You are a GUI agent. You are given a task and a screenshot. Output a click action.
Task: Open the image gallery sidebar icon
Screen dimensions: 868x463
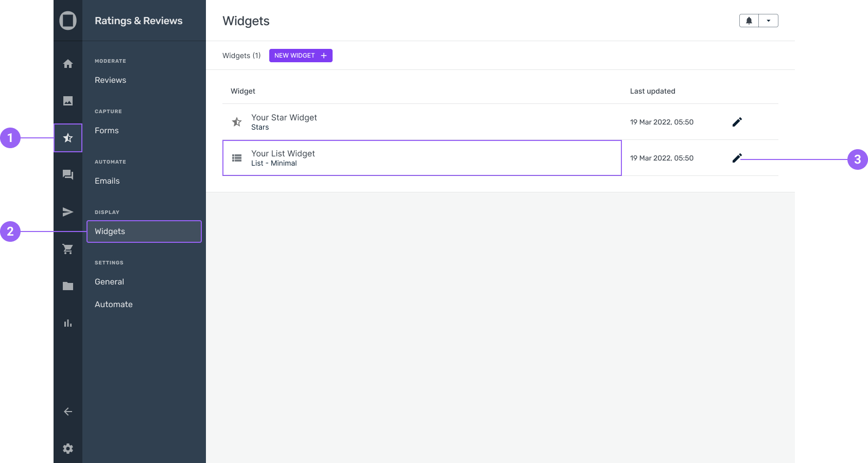click(x=68, y=101)
